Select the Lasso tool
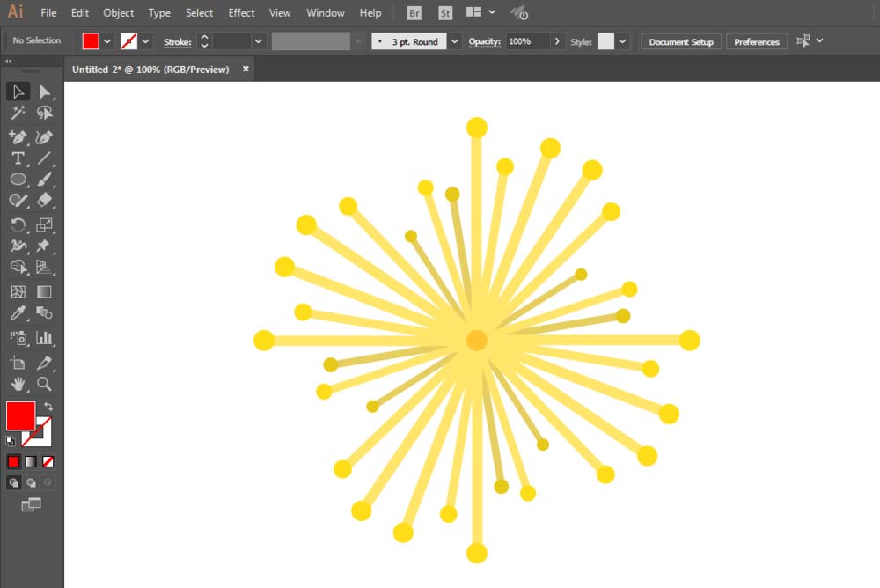This screenshot has height=588, width=880. [x=44, y=113]
